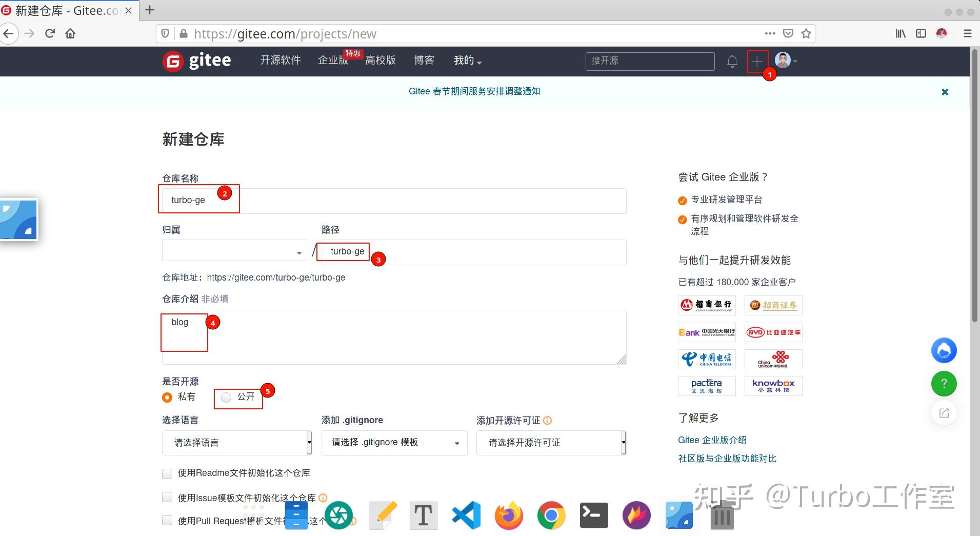The image size is (980, 536).
Task: Click the shield tracking protection icon
Action: 165,33
